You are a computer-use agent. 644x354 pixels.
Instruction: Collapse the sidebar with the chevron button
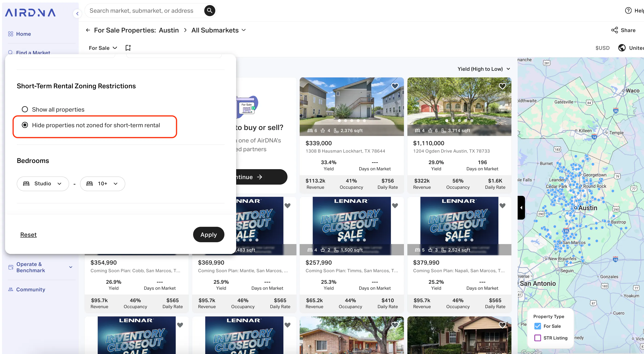click(x=77, y=14)
